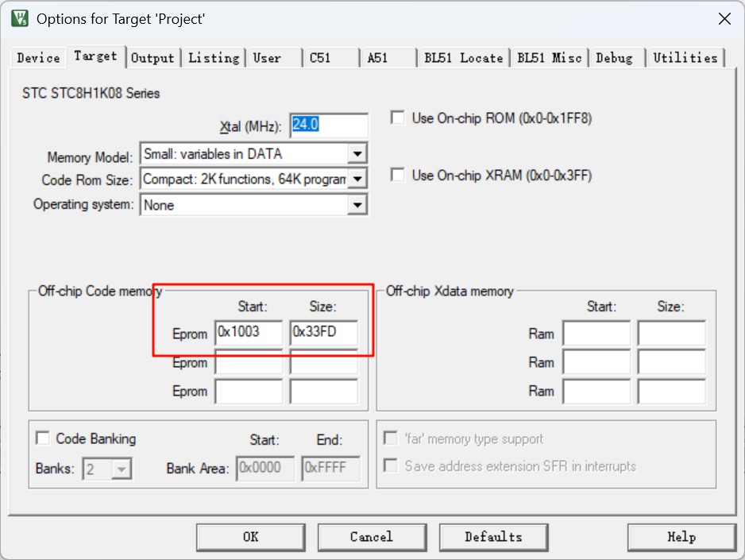The width and height of the screenshot is (745, 560).
Task: Click the Xtal (MHz) input field
Action: (x=329, y=126)
